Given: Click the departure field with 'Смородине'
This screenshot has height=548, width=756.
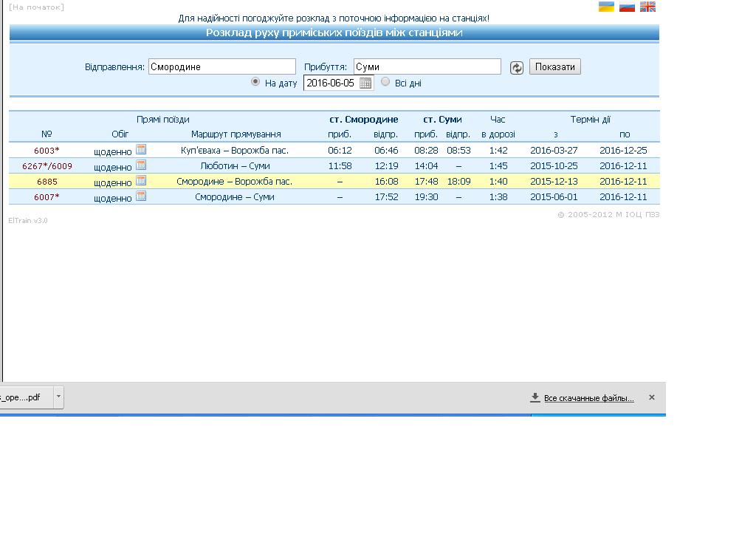Looking at the screenshot, I should [x=221, y=66].
